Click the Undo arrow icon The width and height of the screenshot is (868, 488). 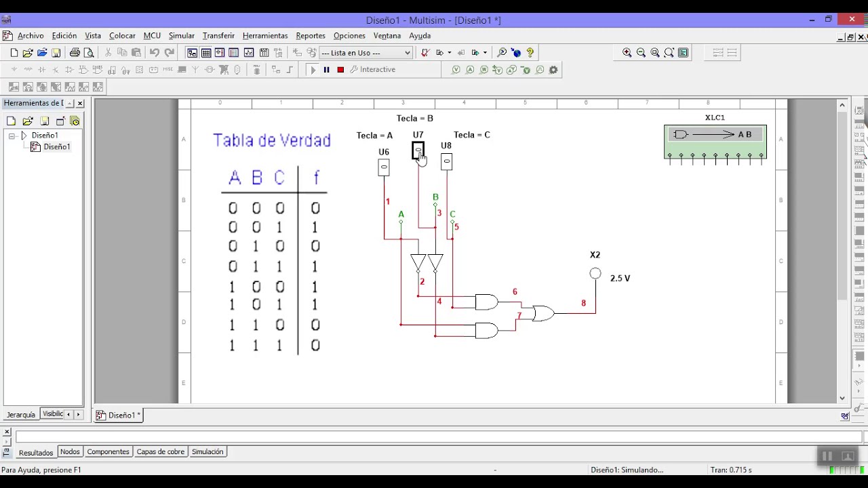155,52
